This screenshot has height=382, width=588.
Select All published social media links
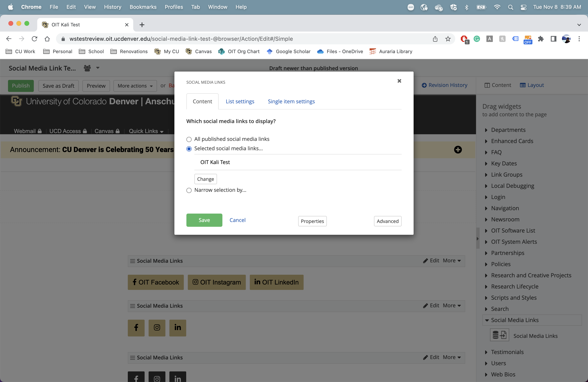(189, 139)
